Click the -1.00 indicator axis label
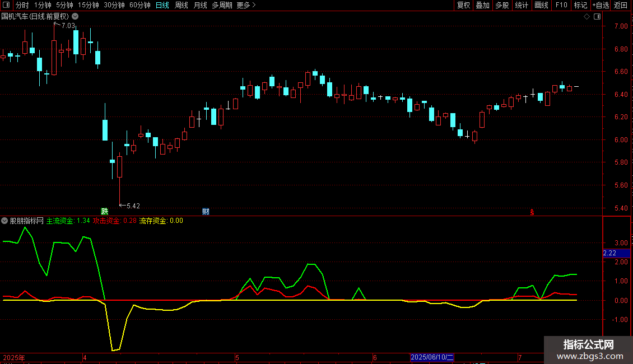This screenshot has width=633, height=364. pos(620,320)
